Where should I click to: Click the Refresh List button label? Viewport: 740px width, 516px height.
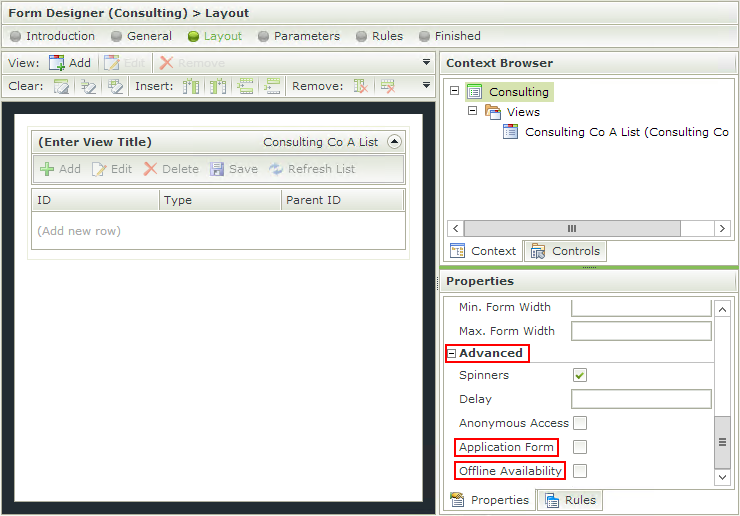click(321, 169)
